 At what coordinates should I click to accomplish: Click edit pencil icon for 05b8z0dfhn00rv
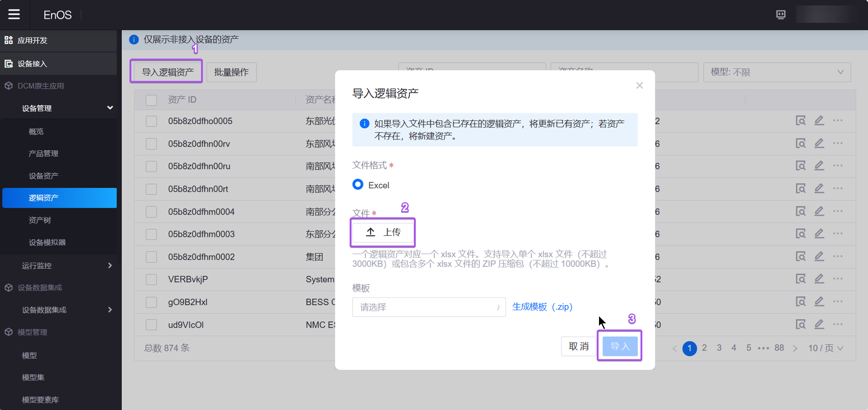819,143
